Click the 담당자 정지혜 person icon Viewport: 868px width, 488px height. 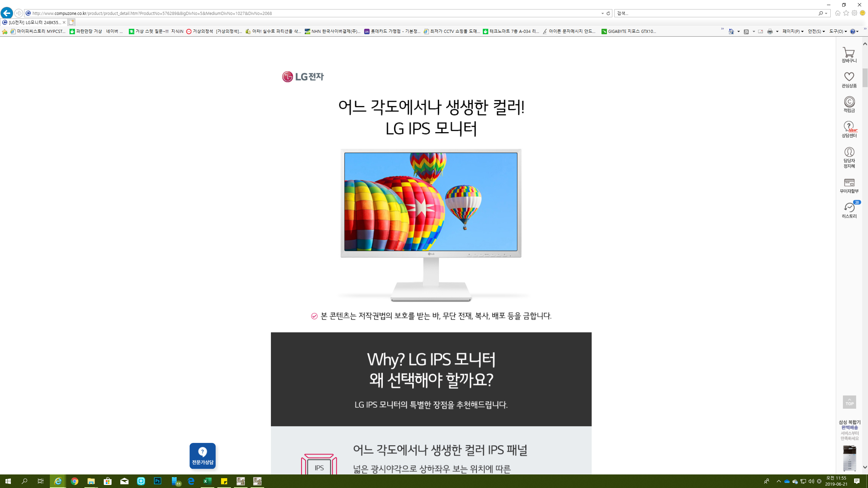(x=849, y=158)
